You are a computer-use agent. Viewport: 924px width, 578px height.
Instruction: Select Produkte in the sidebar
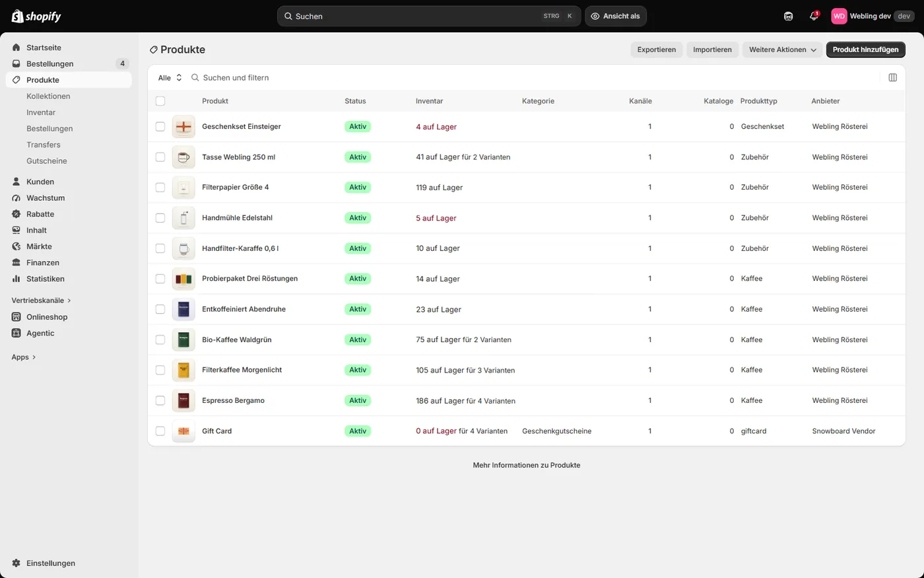point(69,80)
